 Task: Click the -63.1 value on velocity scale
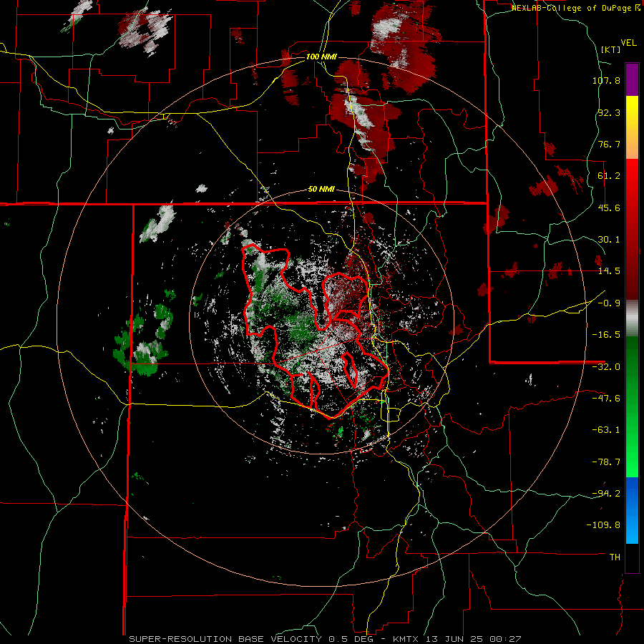[606, 430]
